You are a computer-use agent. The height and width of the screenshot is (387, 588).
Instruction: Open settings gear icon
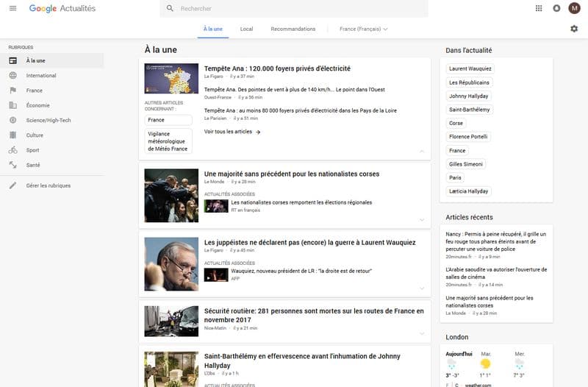point(574,29)
